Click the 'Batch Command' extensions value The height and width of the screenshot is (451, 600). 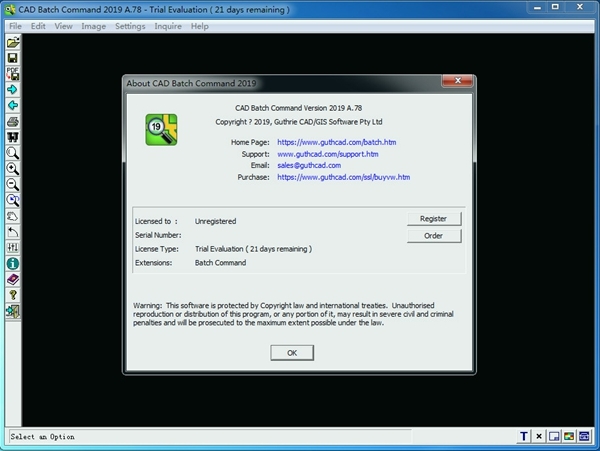pyautogui.click(x=220, y=263)
